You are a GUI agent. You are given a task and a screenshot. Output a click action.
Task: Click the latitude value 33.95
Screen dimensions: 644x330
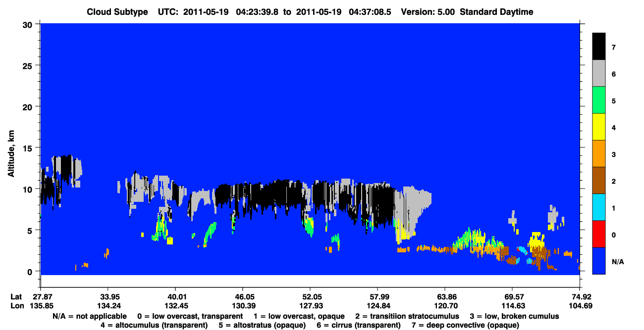click(x=107, y=296)
